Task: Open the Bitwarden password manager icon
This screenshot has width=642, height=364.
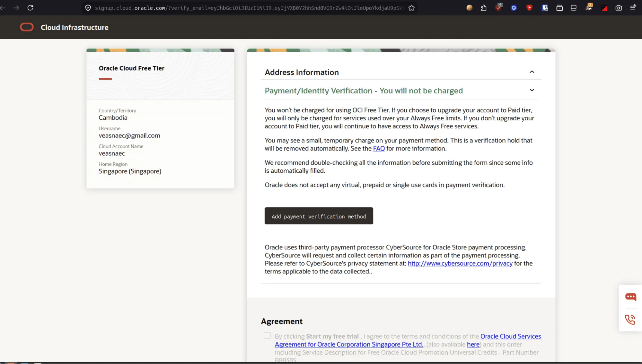Action: click(x=545, y=8)
